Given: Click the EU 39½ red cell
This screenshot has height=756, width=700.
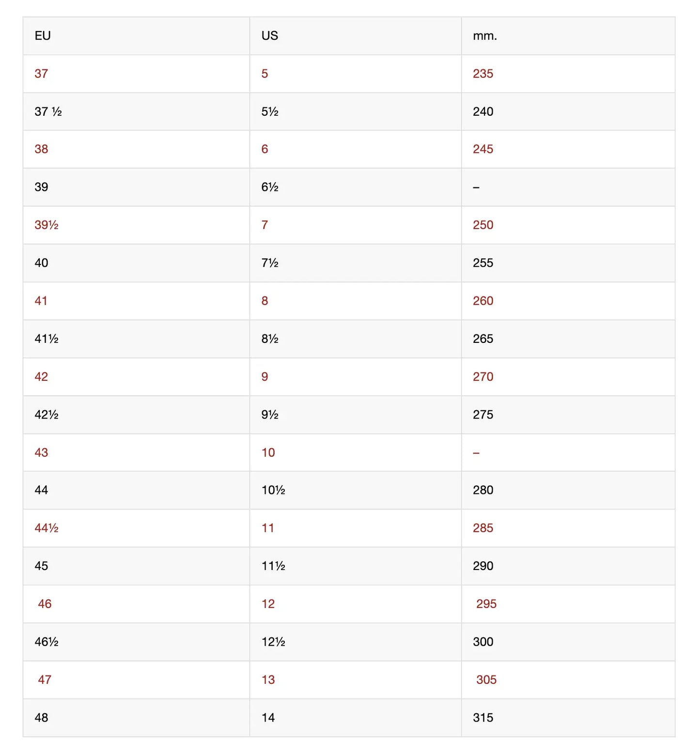Looking at the screenshot, I should point(47,225).
